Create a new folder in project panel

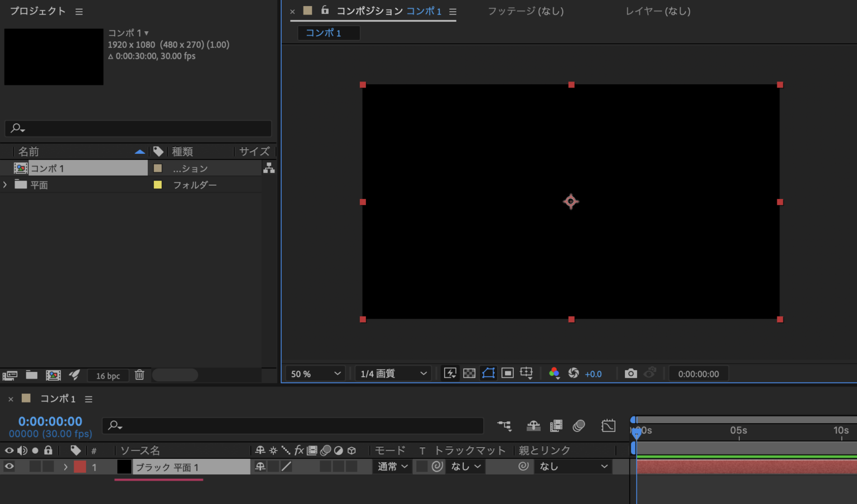31,375
